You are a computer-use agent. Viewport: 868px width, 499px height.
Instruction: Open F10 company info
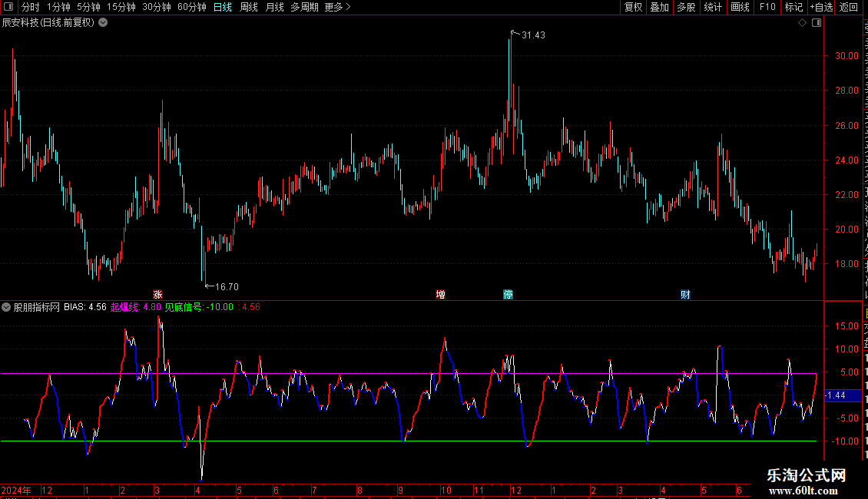(x=767, y=7)
